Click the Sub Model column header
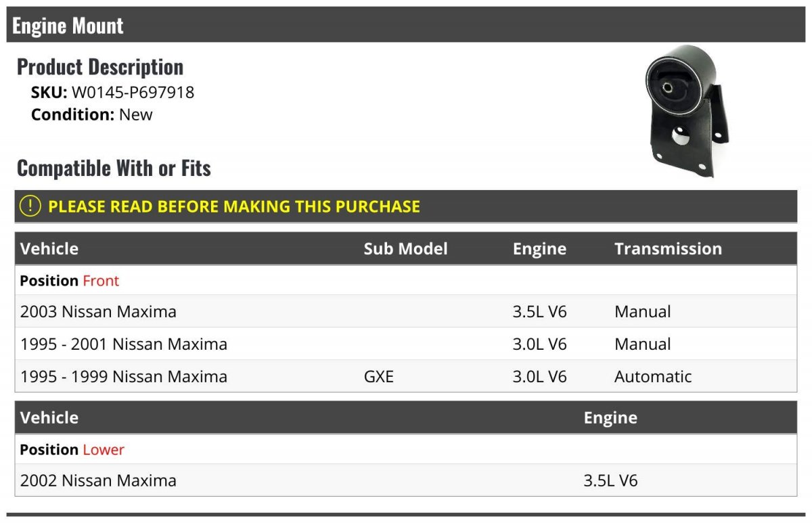Viewport: 812px width, 523px height. pos(406,248)
